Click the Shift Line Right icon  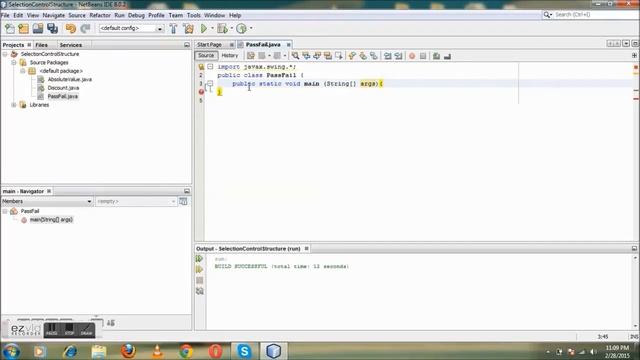click(398, 56)
